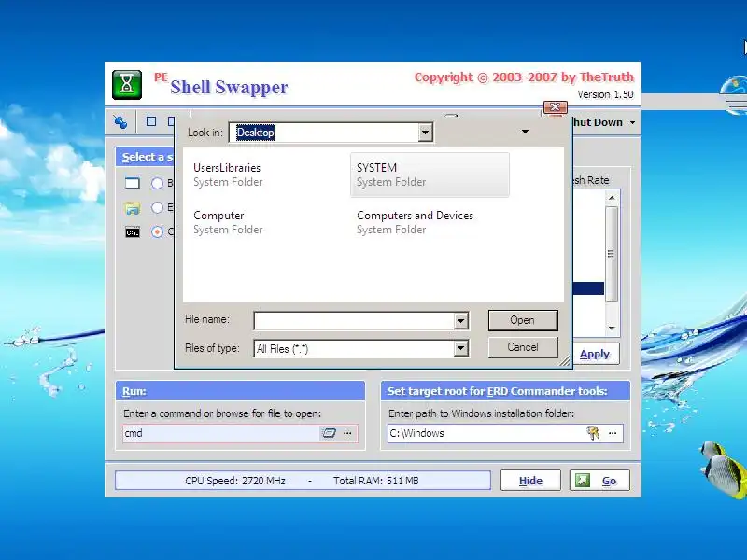Click the CPU Speed and RAM status bar
The image size is (747, 560).
click(x=303, y=481)
